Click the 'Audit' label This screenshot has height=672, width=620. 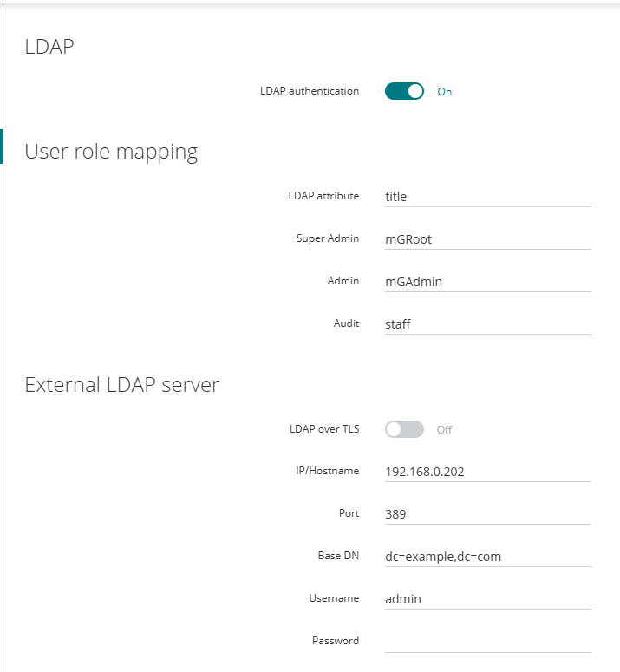click(346, 323)
